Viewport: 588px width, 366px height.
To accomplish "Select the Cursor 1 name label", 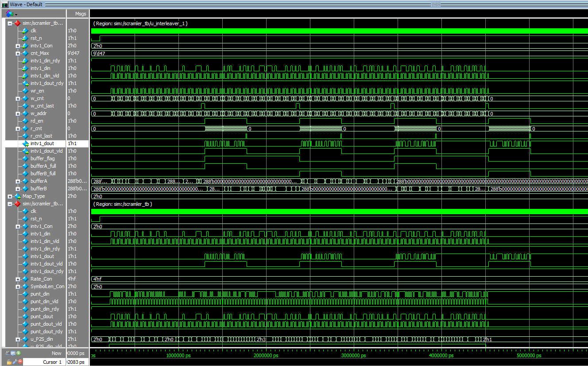I will coord(52,362).
